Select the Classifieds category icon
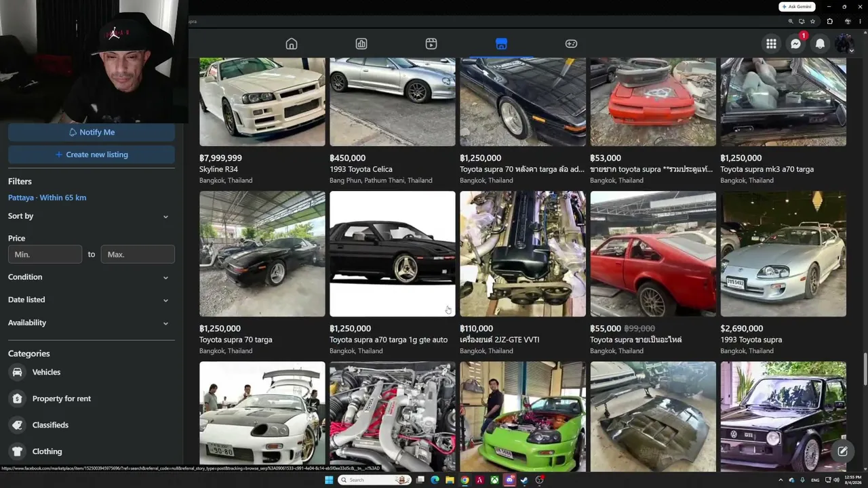Image resolution: width=868 pixels, height=488 pixels. tap(18, 425)
